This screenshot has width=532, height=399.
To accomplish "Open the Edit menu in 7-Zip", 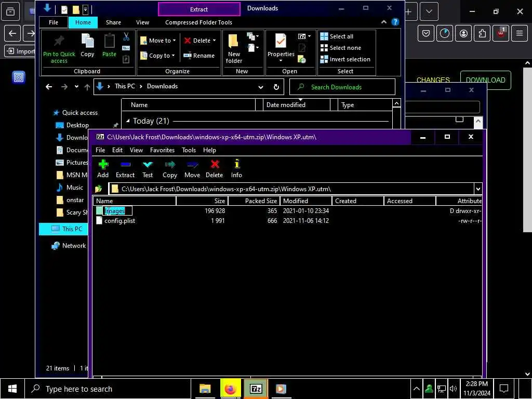I will pyautogui.click(x=117, y=150).
